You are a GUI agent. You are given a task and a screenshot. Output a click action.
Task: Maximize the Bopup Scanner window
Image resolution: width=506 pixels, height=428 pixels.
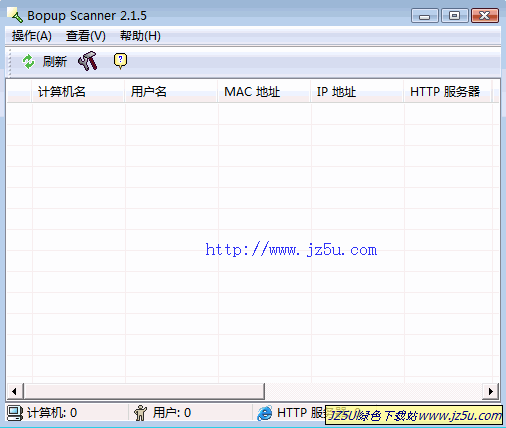(x=454, y=16)
